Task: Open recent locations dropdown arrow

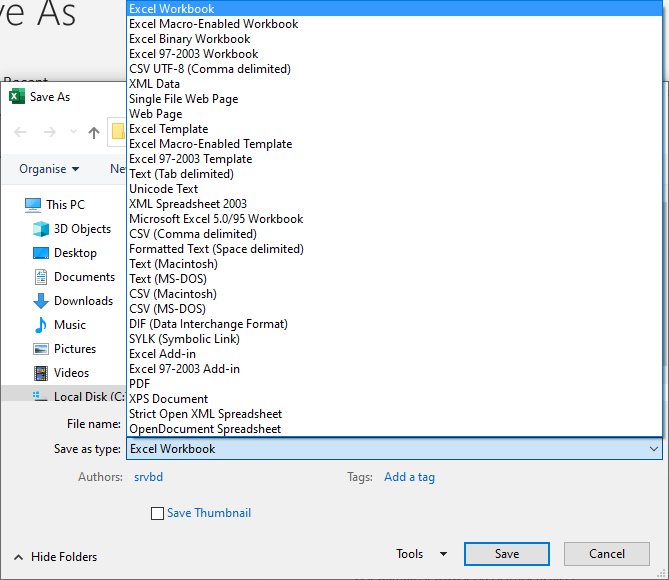Action: tap(73, 132)
